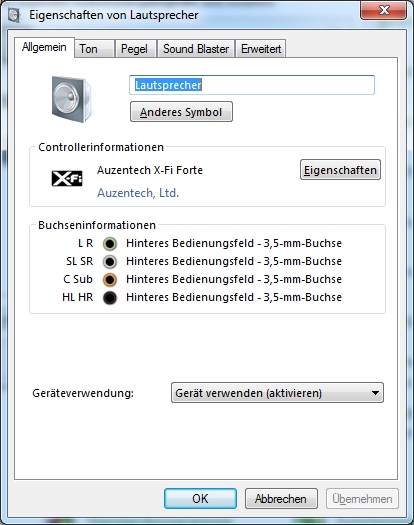The width and height of the screenshot is (414, 525).
Task: Click the black HL HR jack icon
Action: coord(110,298)
